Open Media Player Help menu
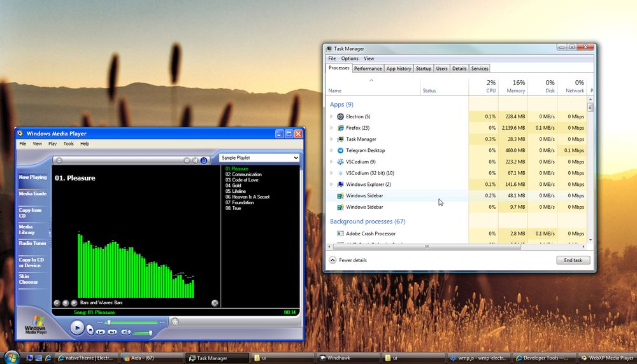 85,144
